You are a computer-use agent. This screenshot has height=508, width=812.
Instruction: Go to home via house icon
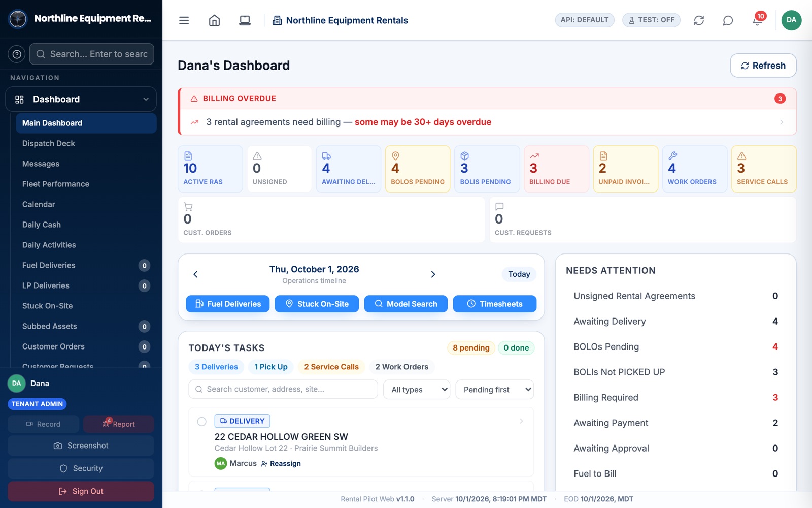coord(214,20)
